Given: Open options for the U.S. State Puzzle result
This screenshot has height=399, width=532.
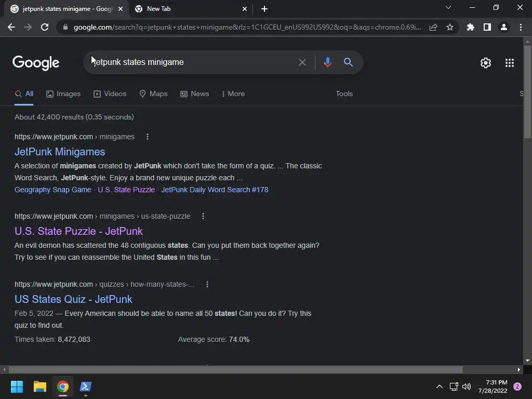Looking at the screenshot, I should pyautogui.click(x=203, y=216).
